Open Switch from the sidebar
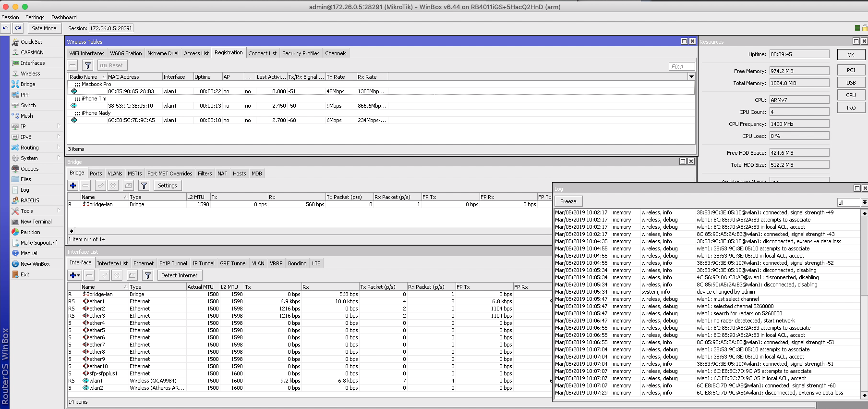868x409 pixels. [x=28, y=105]
